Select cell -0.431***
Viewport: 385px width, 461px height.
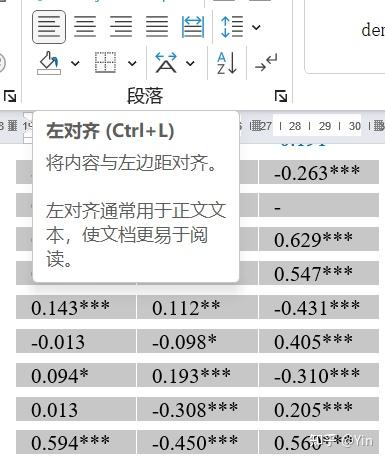(x=319, y=307)
